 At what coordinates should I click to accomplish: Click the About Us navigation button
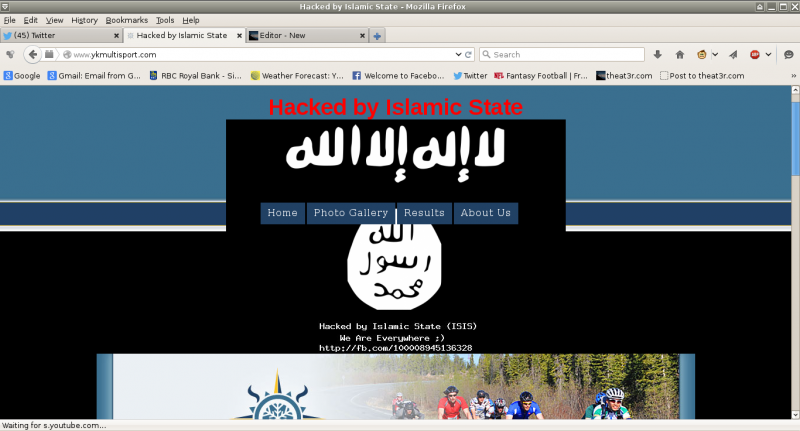(486, 213)
